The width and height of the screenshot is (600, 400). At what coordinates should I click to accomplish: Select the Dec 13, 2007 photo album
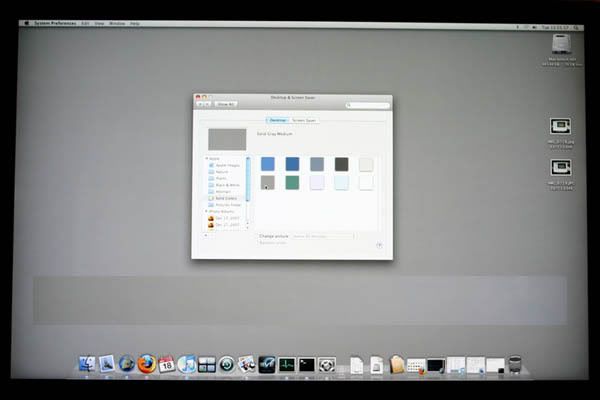coord(224,218)
